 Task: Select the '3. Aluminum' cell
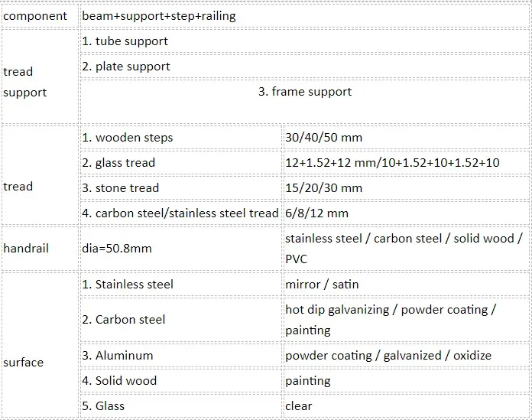(x=118, y=355)
